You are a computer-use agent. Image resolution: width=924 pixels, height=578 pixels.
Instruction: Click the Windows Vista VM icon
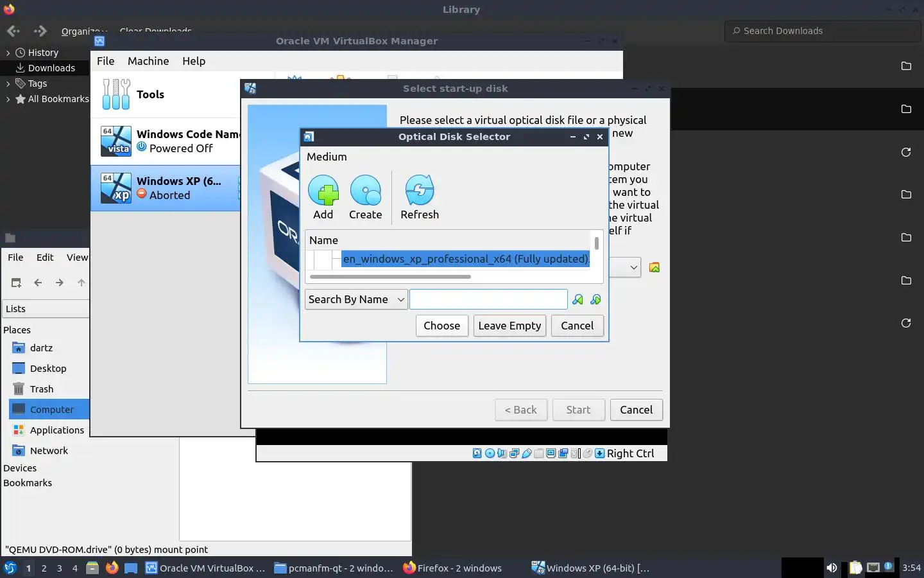click(116, 141)
